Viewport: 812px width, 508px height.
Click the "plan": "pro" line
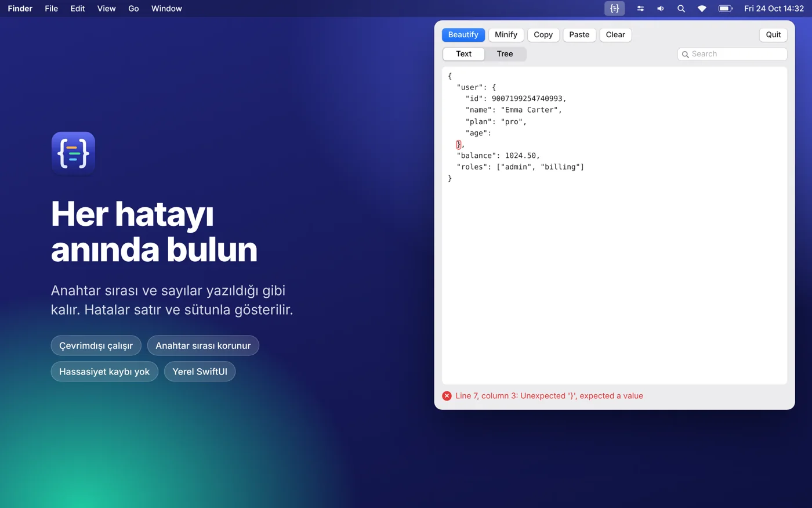pos(496,121)
